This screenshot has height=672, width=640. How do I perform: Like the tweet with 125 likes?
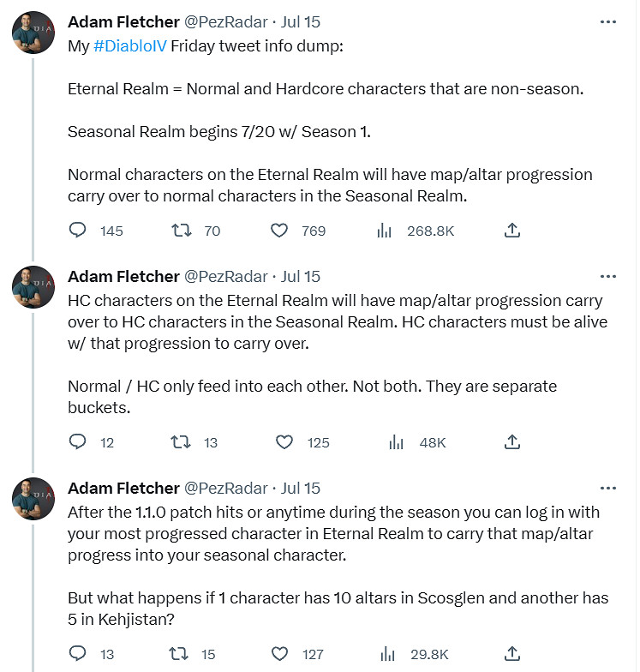[284, 442]
